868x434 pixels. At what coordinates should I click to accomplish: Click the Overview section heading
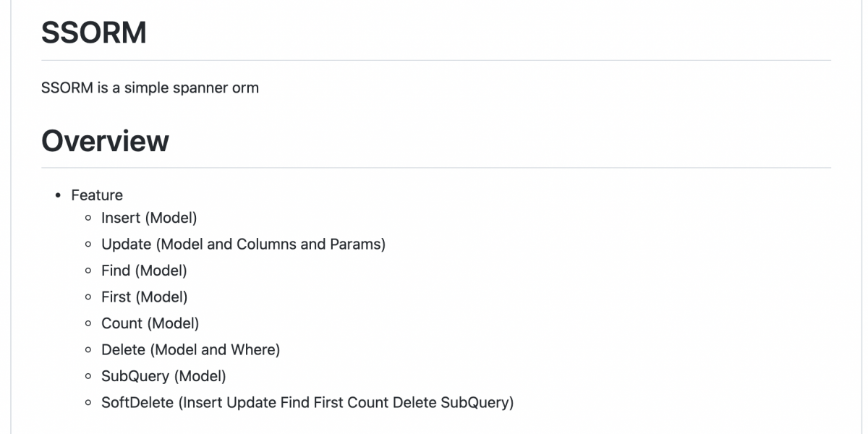tap(105, 140)
